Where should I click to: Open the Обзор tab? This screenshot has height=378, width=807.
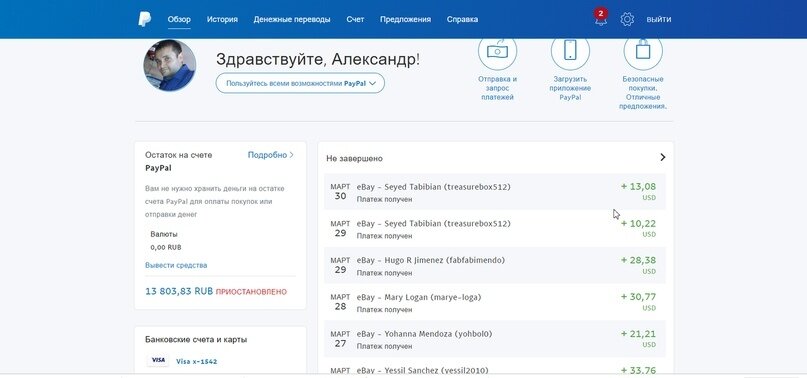tap(179, 20)
